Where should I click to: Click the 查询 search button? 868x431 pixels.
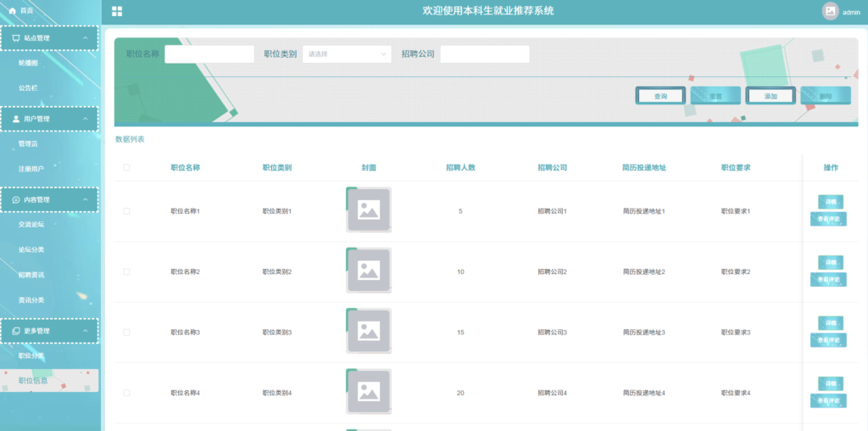click(x=660, y=96)
